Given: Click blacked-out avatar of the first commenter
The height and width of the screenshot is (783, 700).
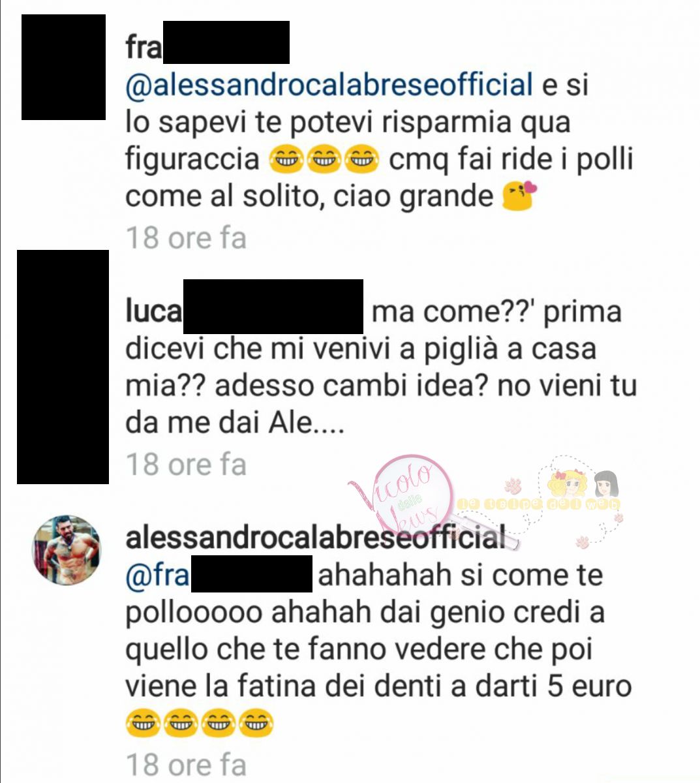Looking at the screenshot, I should [63, 67].
